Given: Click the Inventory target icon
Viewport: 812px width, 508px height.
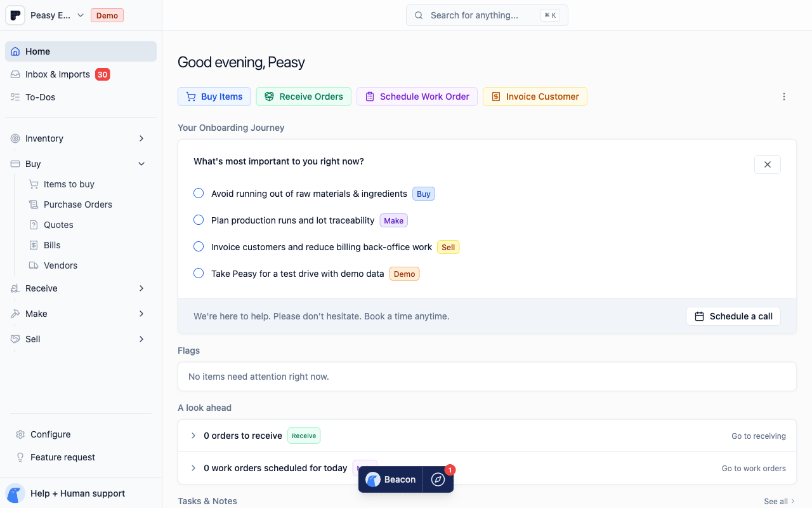Looking at the screenshot, I should pos(15,138).
